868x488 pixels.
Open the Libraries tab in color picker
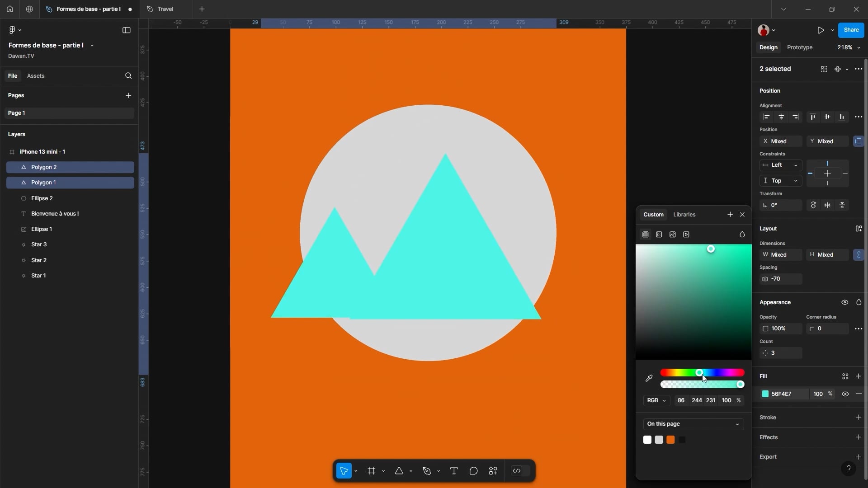click(x=684, y=215)
